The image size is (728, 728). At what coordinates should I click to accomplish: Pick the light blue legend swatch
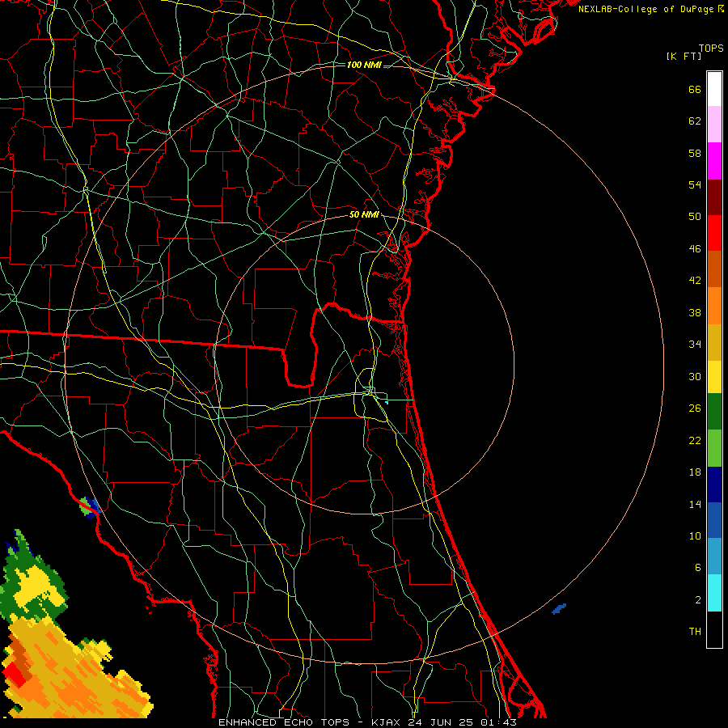(714, 557)
